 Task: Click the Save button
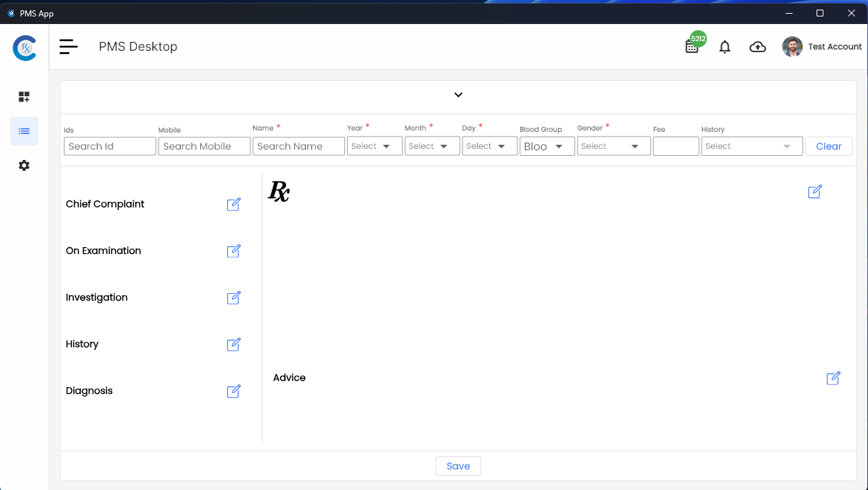[458, 466]
